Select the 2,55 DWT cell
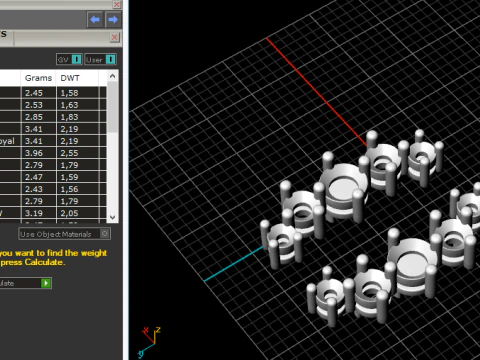Screen dimensions: 480x360 [78, 153]
